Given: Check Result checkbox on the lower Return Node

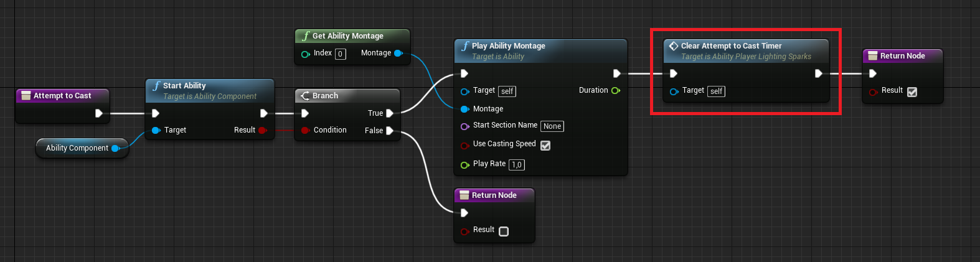Looking at the screenshot, I should [x=504, y=232].
